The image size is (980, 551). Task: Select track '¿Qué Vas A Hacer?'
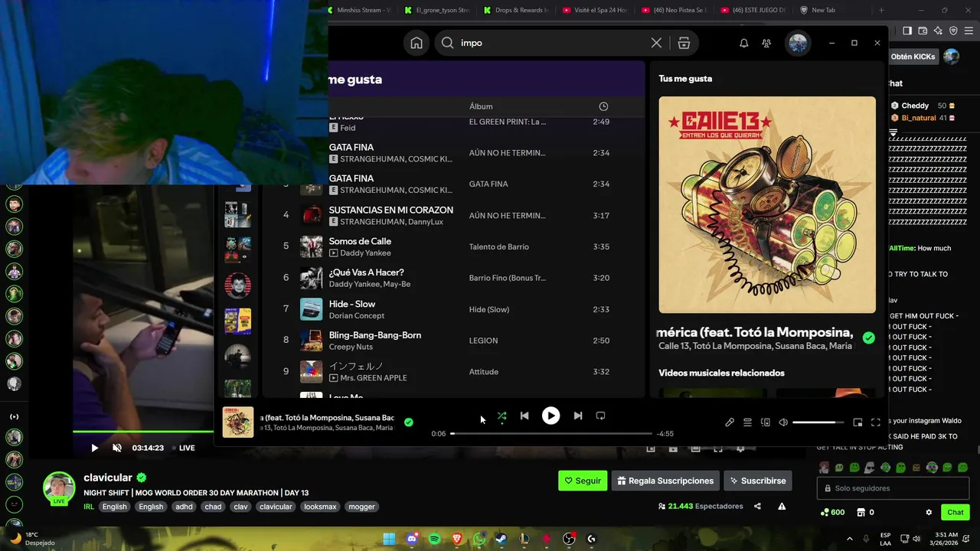[366, 272]
